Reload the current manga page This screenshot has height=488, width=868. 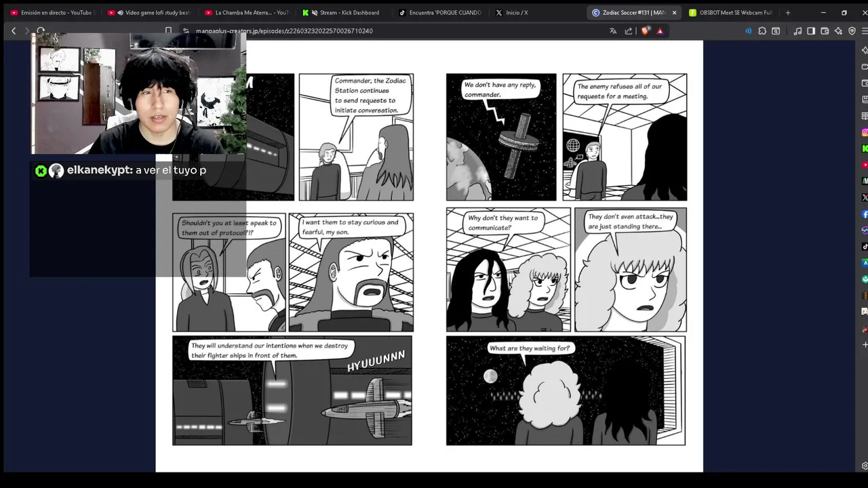41,30
